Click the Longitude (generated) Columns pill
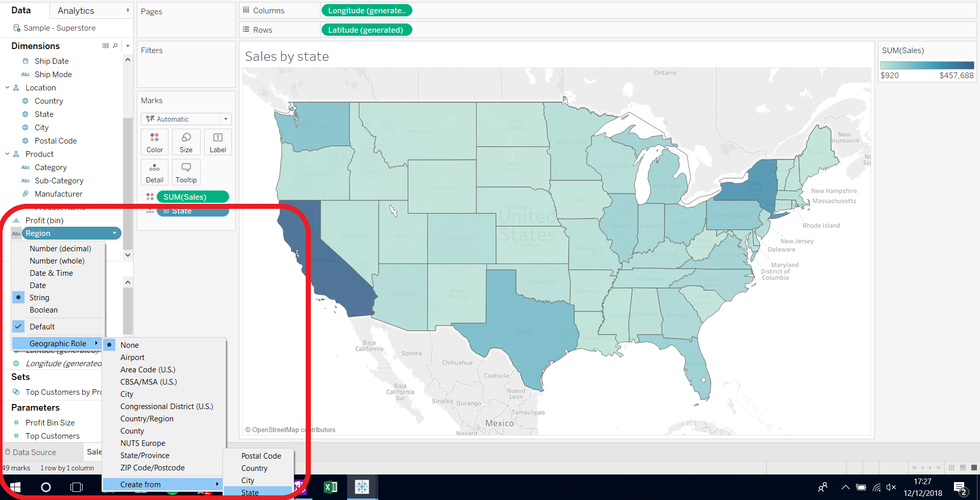The height and width of the screenshot is (500, 980). [366, 10]
